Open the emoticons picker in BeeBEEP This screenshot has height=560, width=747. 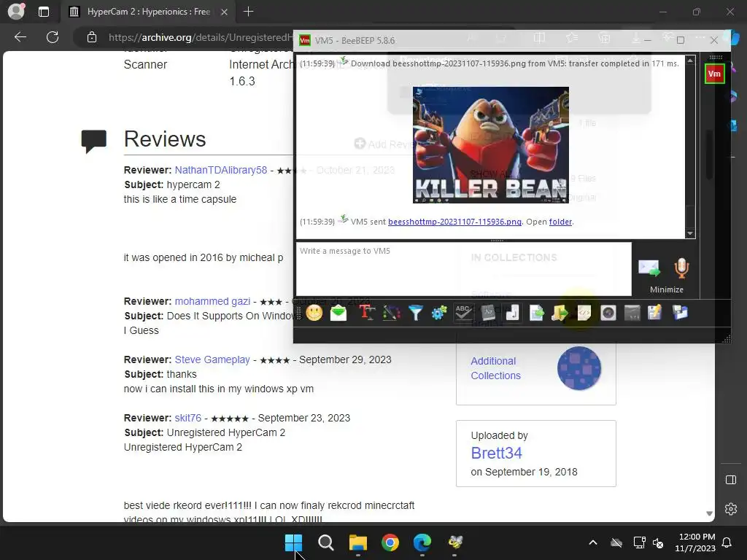pos(314,313)
